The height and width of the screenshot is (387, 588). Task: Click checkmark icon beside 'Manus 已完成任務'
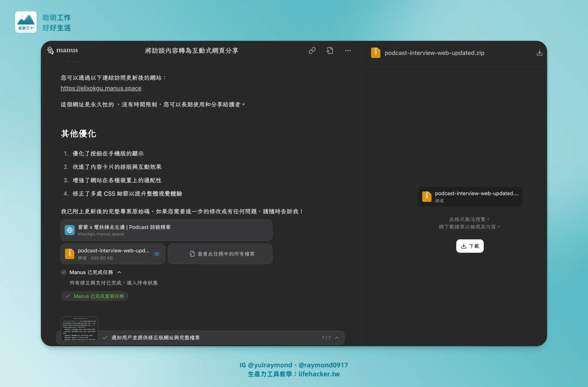[x=63, y=272]
